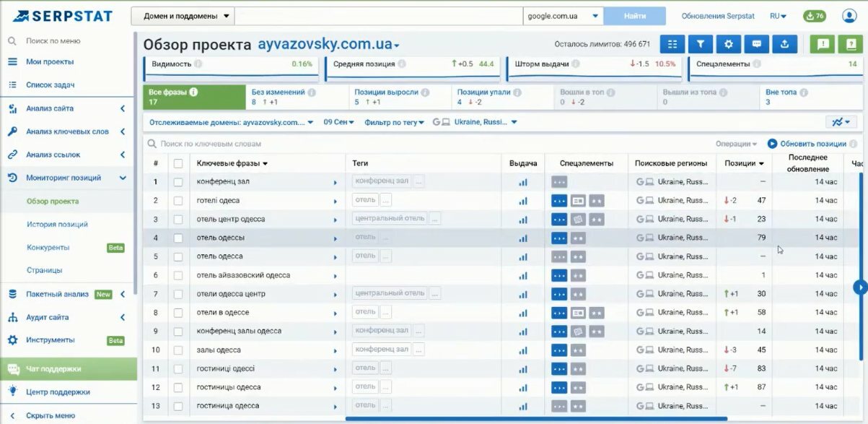Image resolution: width=868 pixels, height=424 pixels.
Task: Click blue dots special element for отель айвазовский одесса
Action: click(x=559, y=275)
